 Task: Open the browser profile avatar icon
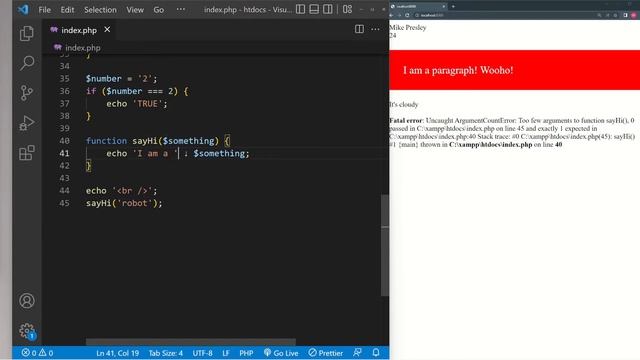pyautogui.click(x=633, y=15)
